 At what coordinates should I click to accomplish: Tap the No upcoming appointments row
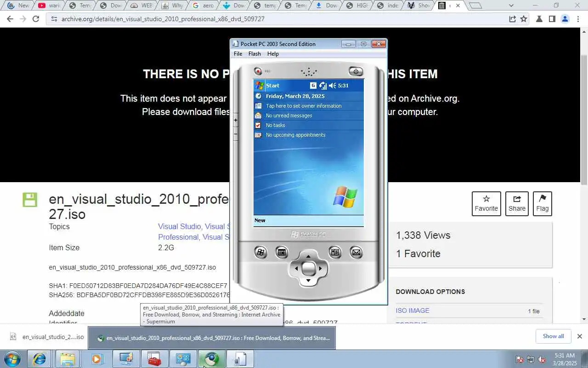coord(309,135)
